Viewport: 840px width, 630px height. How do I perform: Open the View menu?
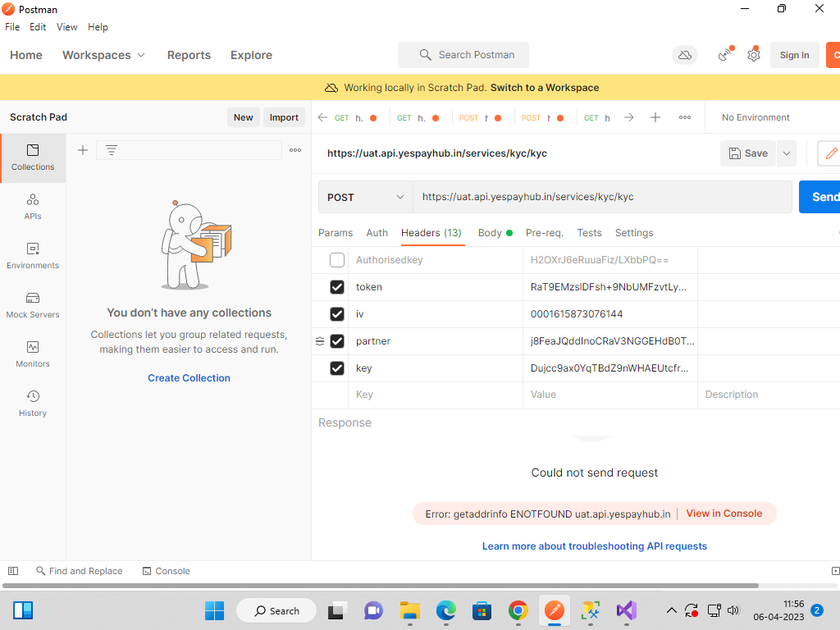[x=67, y=27]
